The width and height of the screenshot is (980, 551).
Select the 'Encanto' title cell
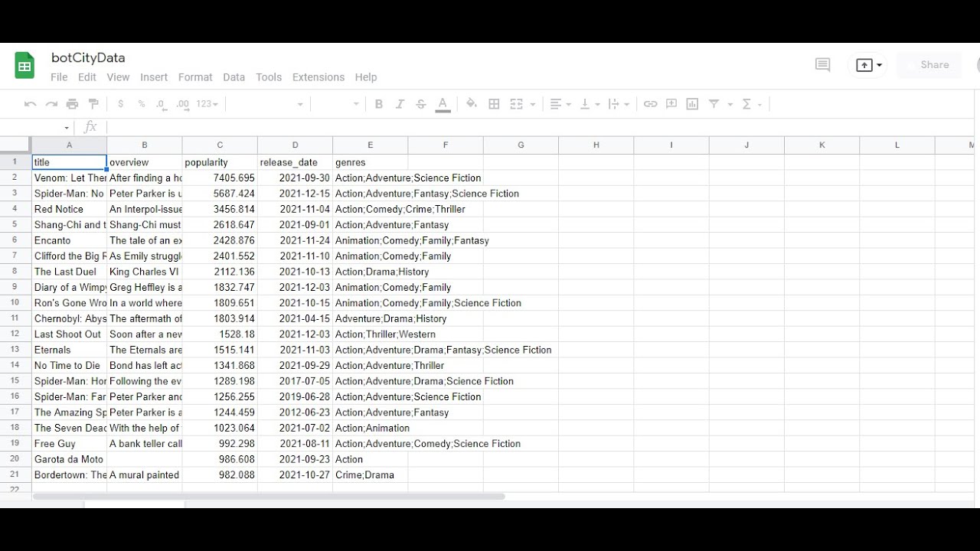click(69, 240)
